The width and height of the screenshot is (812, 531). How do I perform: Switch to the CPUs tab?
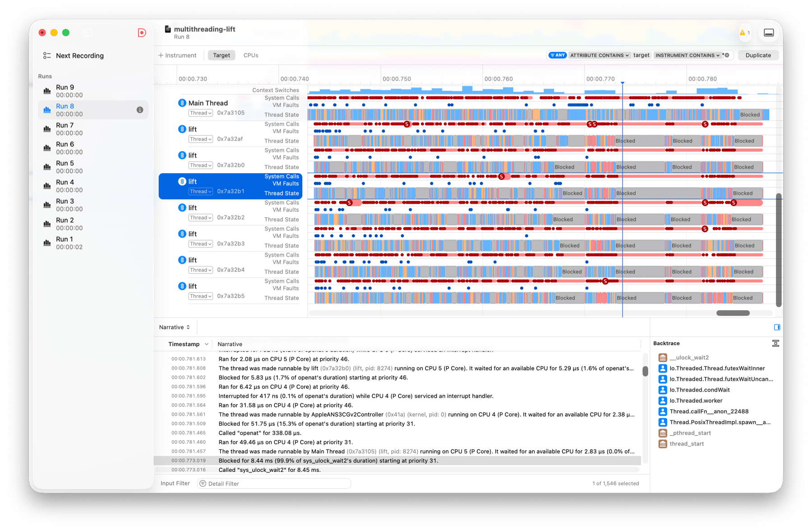251,55
